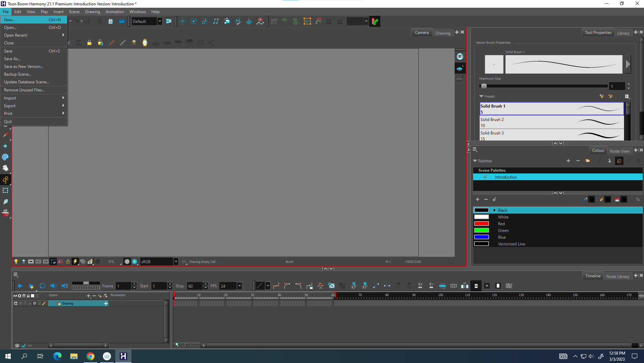Select the Rotate tool in the toolbar
The height and width of the screenshot is (363, 644).
tap(194, 21)
